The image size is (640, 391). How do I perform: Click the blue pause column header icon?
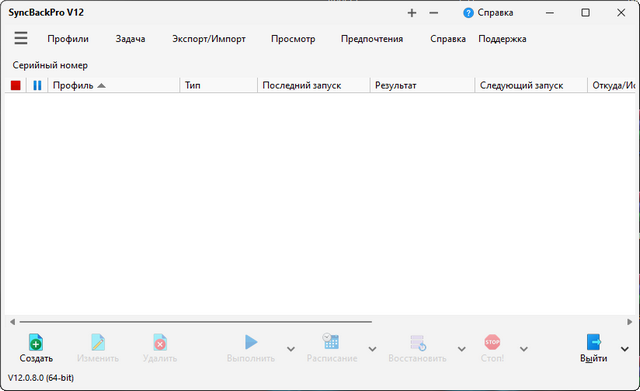coord(37,85)
